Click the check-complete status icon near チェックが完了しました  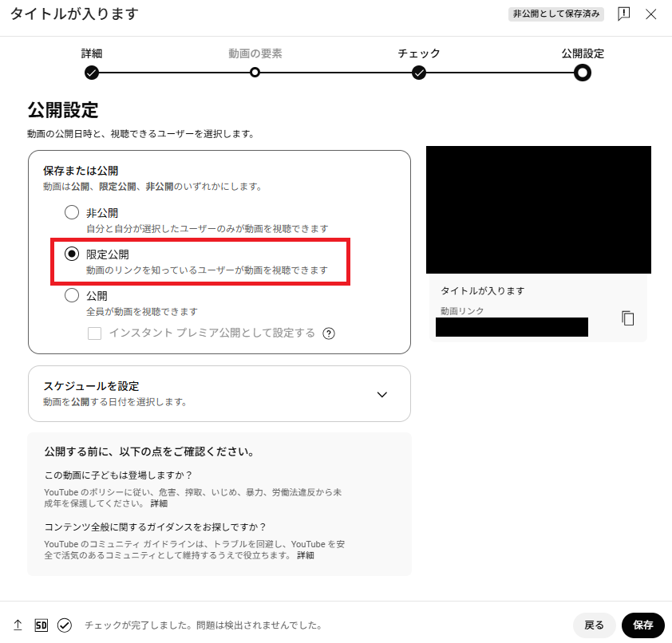65,625
